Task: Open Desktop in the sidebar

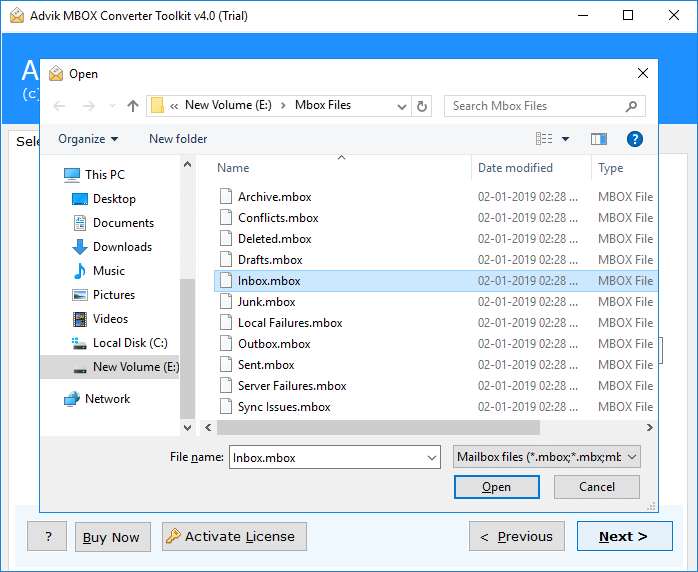Action: 104,199
